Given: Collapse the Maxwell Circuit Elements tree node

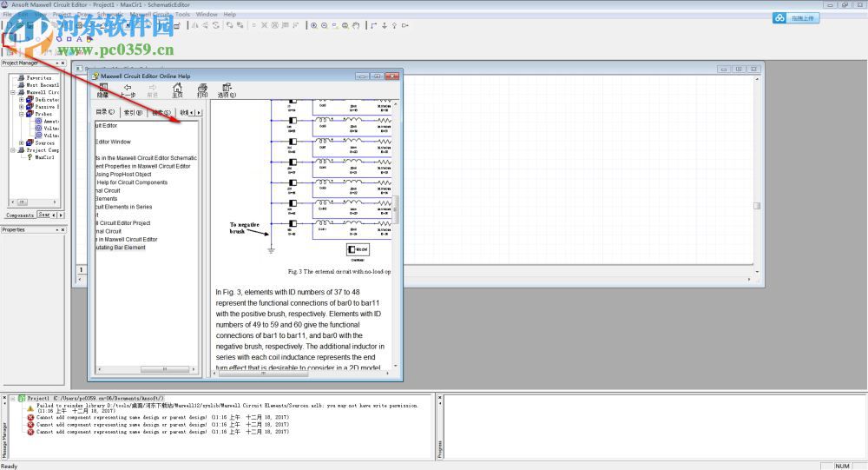Looking at the screenshot, I should 13,93.
